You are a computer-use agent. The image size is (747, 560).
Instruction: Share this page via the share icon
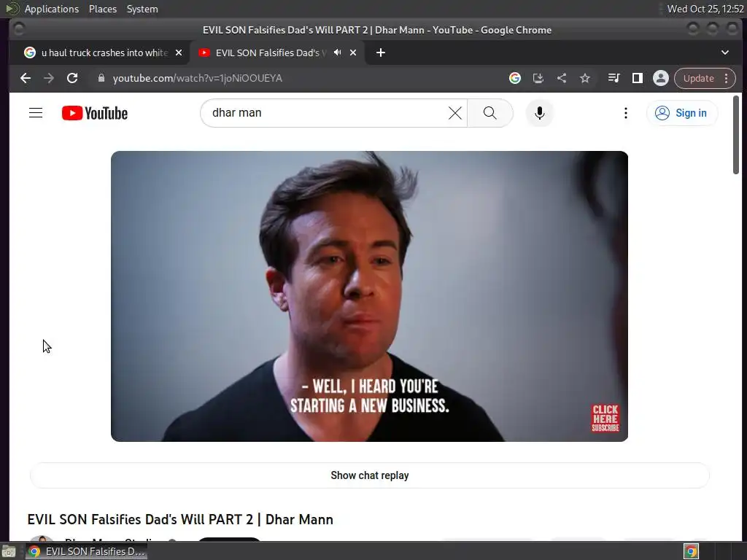click(562, 78)
